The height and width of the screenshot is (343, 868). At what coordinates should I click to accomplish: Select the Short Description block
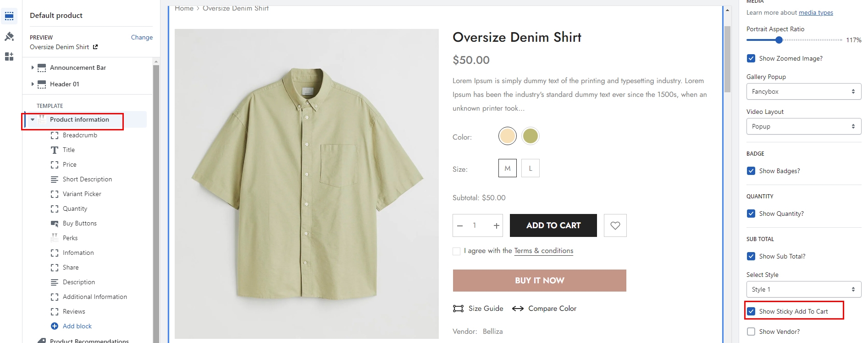pos(87,179)
